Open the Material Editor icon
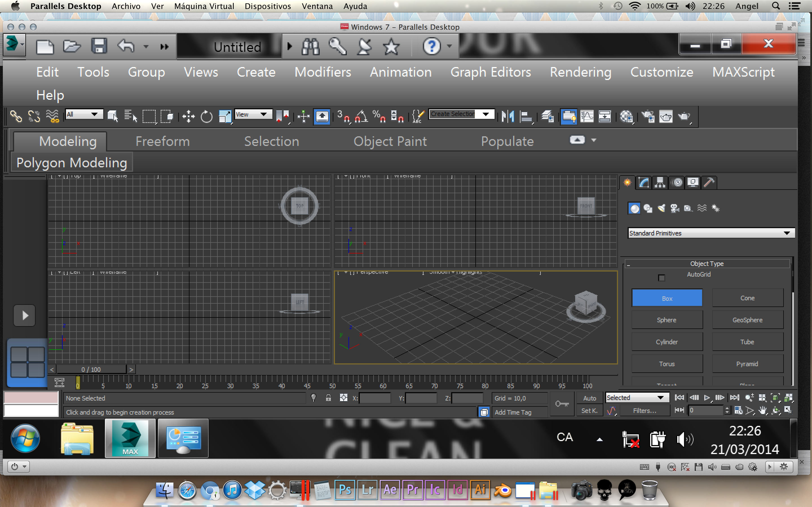812x507 pixels. pos(626,116)
